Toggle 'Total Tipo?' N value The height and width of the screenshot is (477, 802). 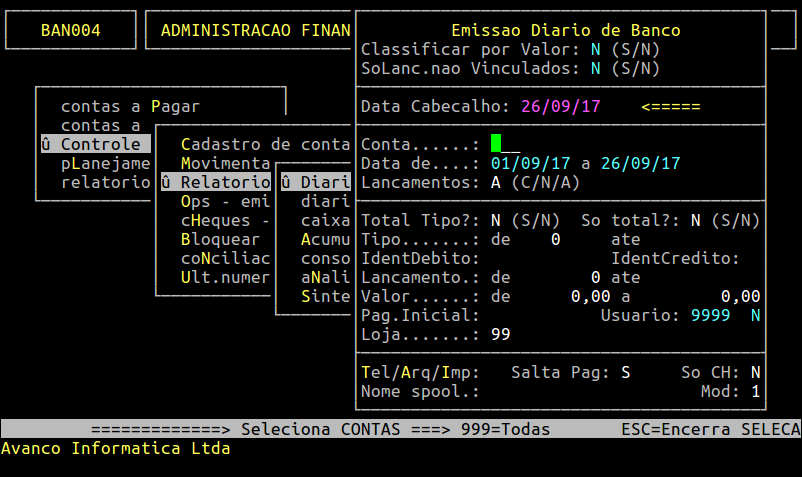click(496, 220)
